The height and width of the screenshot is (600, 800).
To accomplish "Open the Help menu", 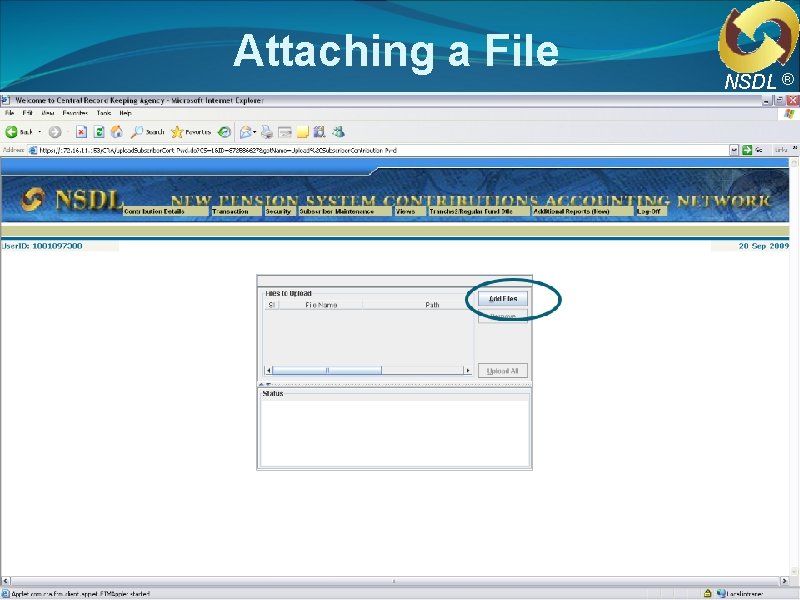I will [x=126, y=113].
